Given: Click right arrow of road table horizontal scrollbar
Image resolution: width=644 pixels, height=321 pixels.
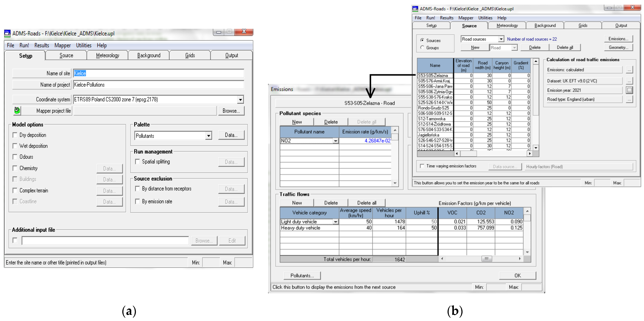Looking at the screenshot, I should [x=530, y=154].
